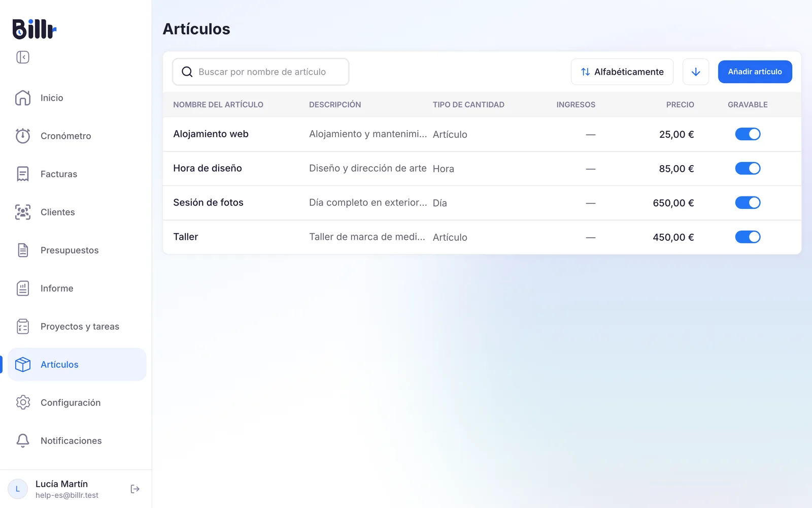This screenshot has height=508, width=812.
Task: Go to Inicio in the sidebar
Action: click(x=77, y=98)
